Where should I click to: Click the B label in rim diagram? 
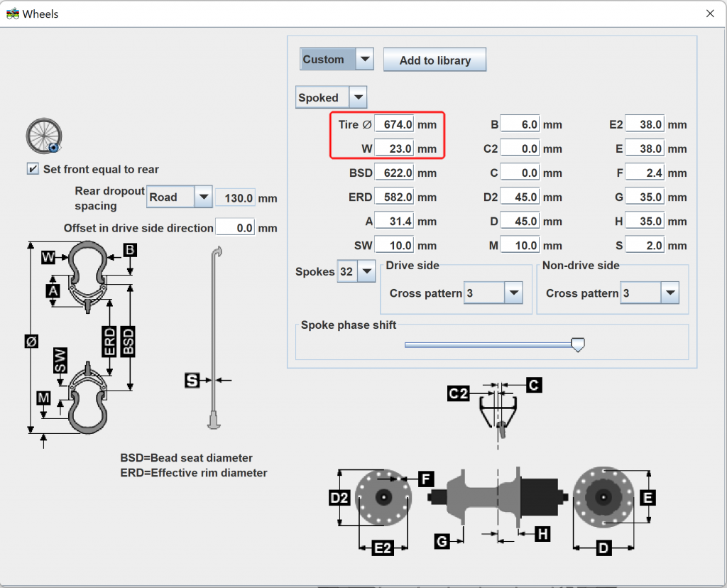tap(130, 250)
